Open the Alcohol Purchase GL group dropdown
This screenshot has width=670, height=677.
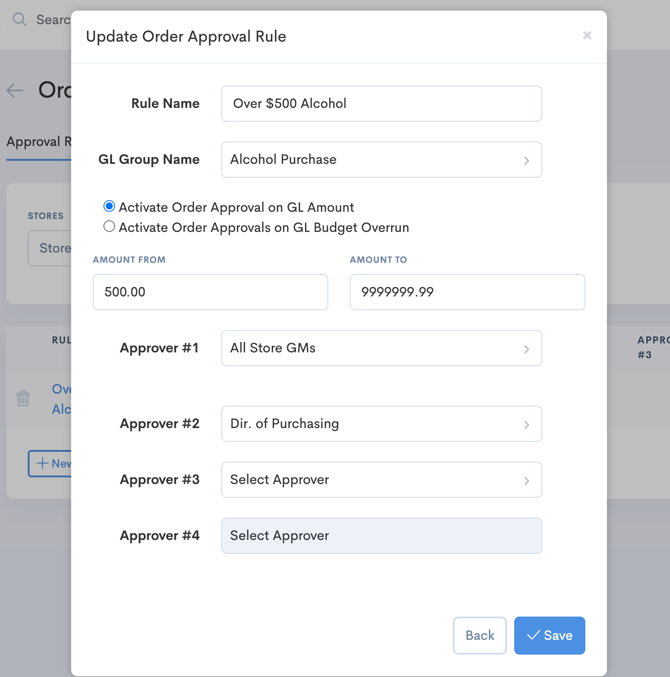(380, 160)
